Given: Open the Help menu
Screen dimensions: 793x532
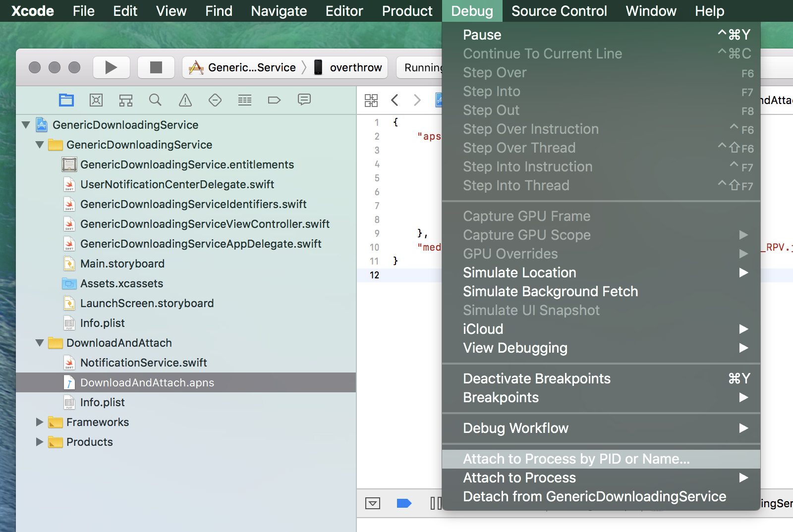Looking at the screenshot, I should click(710, 11).
